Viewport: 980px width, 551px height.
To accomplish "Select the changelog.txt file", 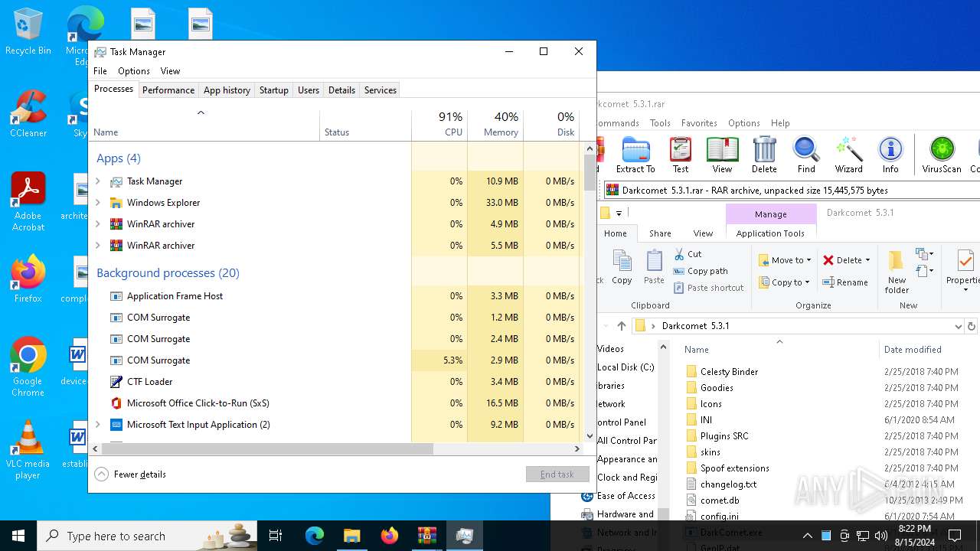I will [x=728, y=484].
